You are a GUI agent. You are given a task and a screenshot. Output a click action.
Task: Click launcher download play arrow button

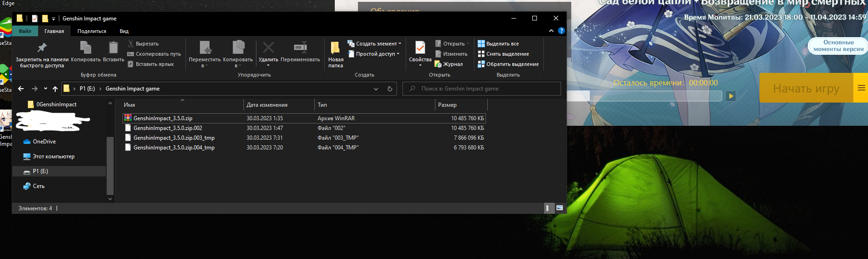click(x=731, y=96)
